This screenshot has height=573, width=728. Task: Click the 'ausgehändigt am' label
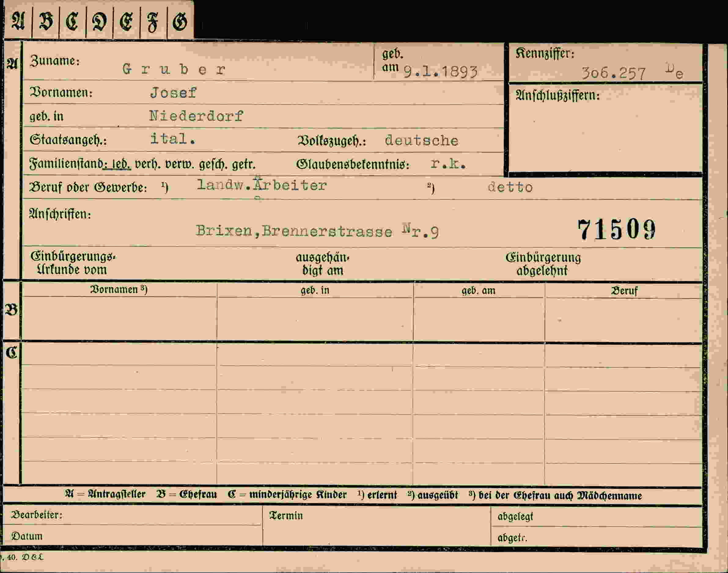pyautogui.click(x=322, y=264)
